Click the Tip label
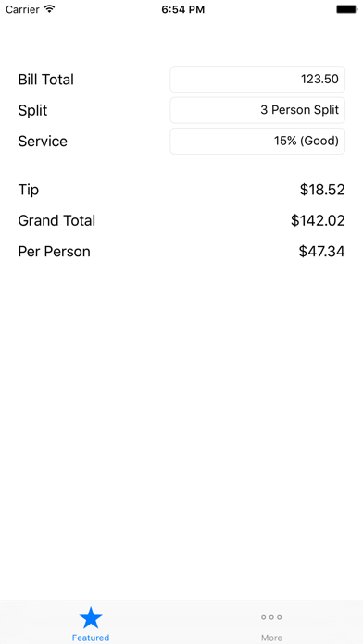363x644 pixels. [x=29, y=190]
